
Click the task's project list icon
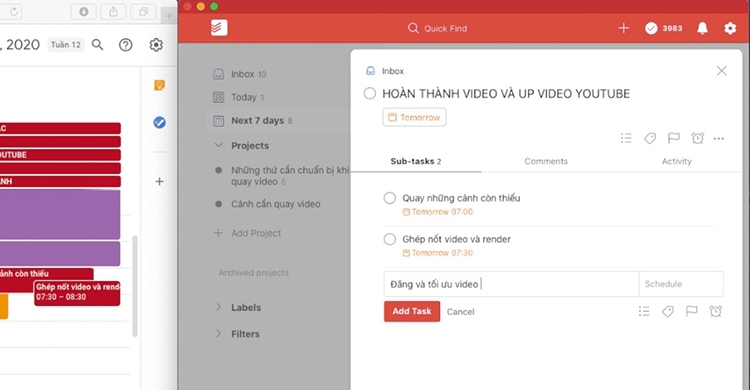(626, 138)
